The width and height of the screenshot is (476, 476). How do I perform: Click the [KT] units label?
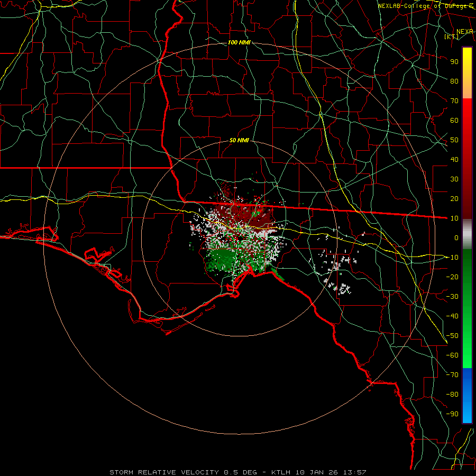451,36
